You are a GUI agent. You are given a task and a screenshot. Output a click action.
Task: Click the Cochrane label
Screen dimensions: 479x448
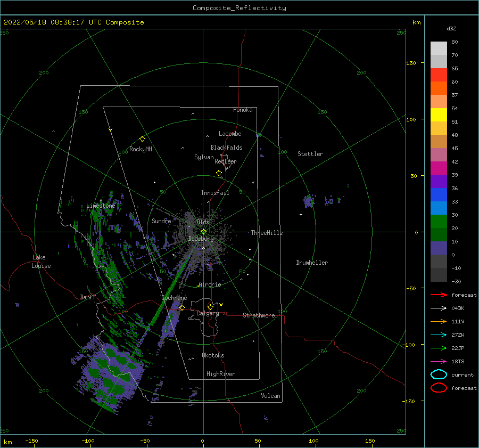pyautogui.click(x=174, y=298)
